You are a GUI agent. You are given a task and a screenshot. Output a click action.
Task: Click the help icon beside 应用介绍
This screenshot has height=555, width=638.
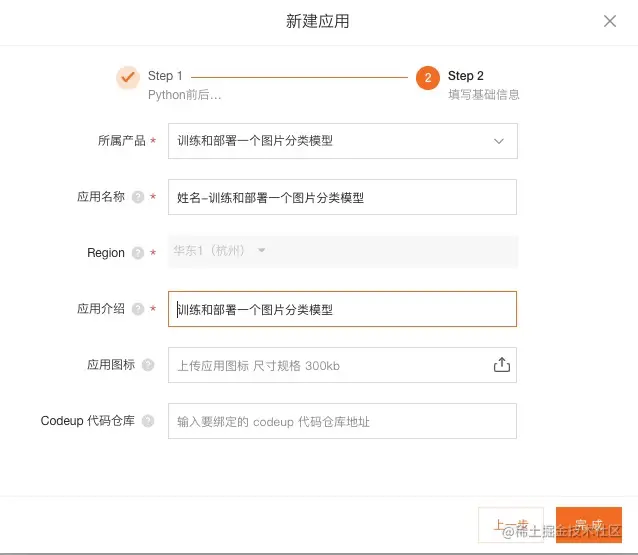(138, 309)
